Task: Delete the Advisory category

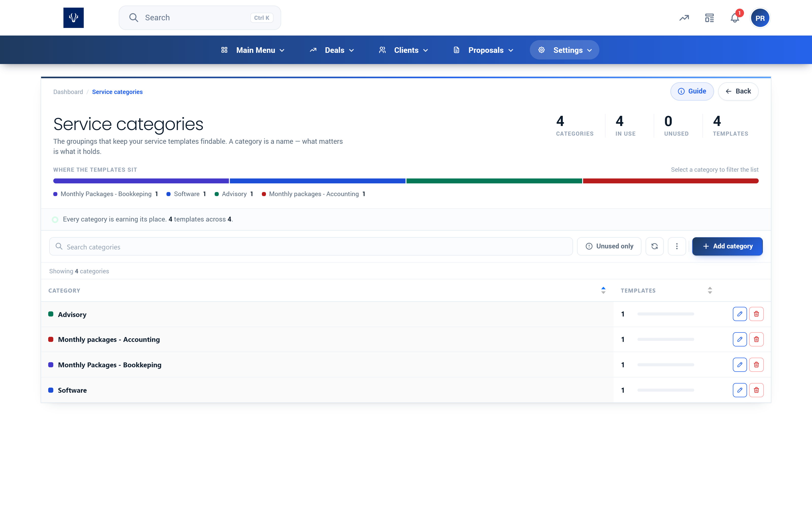Action: point(756,314)
